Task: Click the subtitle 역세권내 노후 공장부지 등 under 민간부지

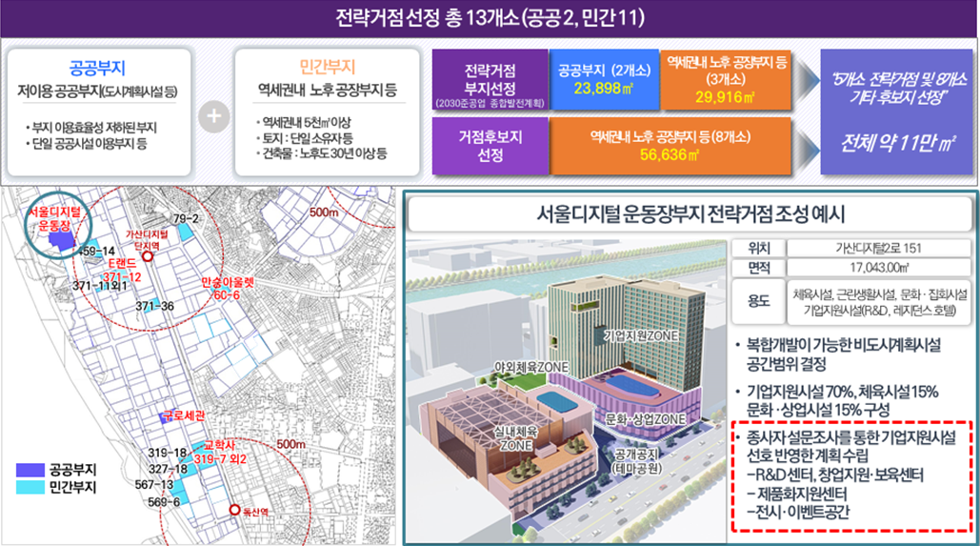Action: tap(328, 91)
